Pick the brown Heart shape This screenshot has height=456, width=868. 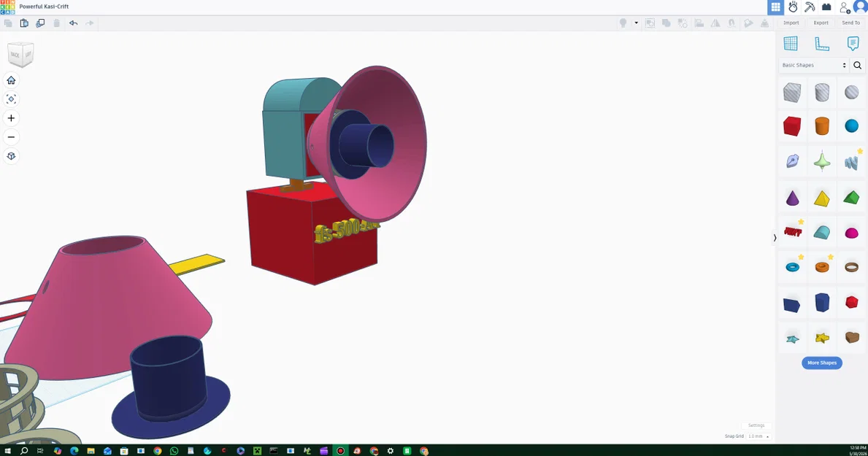point(851,337)
